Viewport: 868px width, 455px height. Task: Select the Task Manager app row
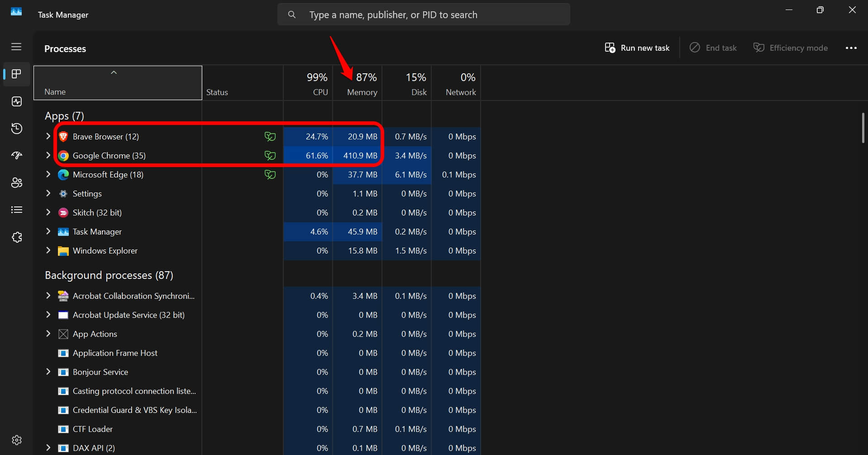coord(257,232)
